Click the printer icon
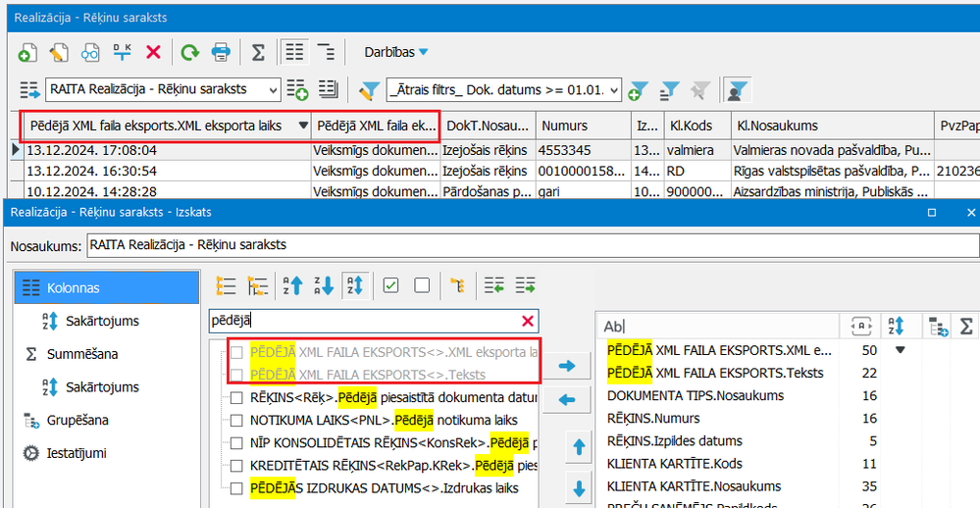This screenshot has height=508, width=980. tap(221, 51)
